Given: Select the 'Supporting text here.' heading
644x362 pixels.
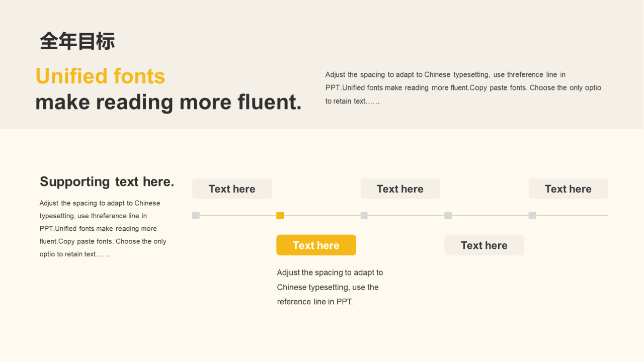Looking at the screenshot, I should coord(107,182).
